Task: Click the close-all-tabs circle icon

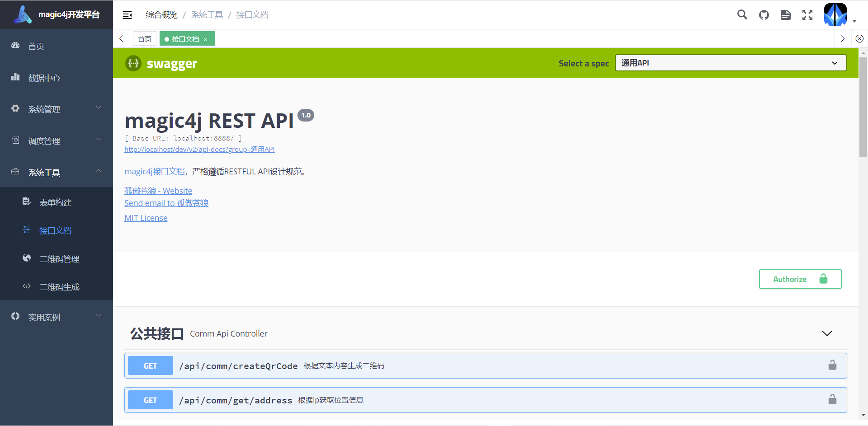Action: [859, 39]
